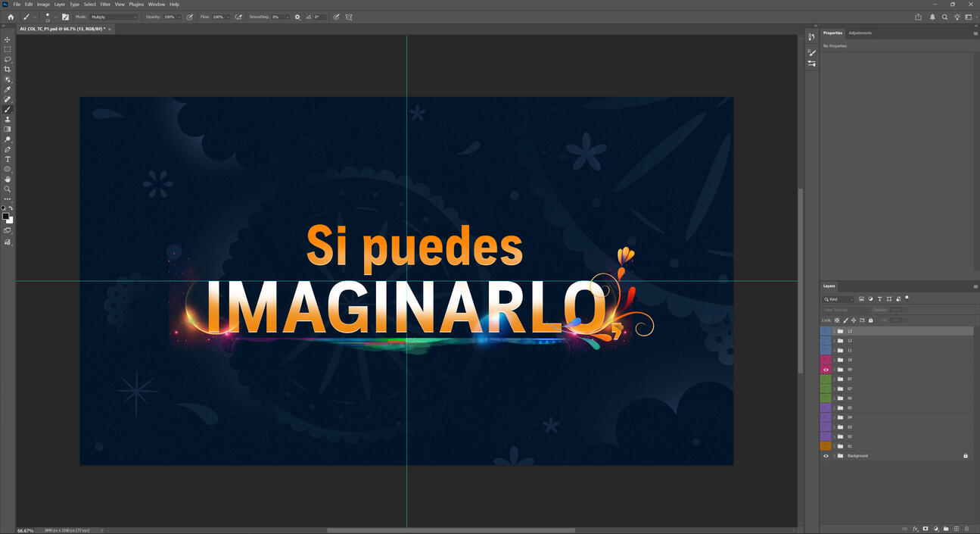Toggle Lock transparent pixels

click(x=837, y=320)
